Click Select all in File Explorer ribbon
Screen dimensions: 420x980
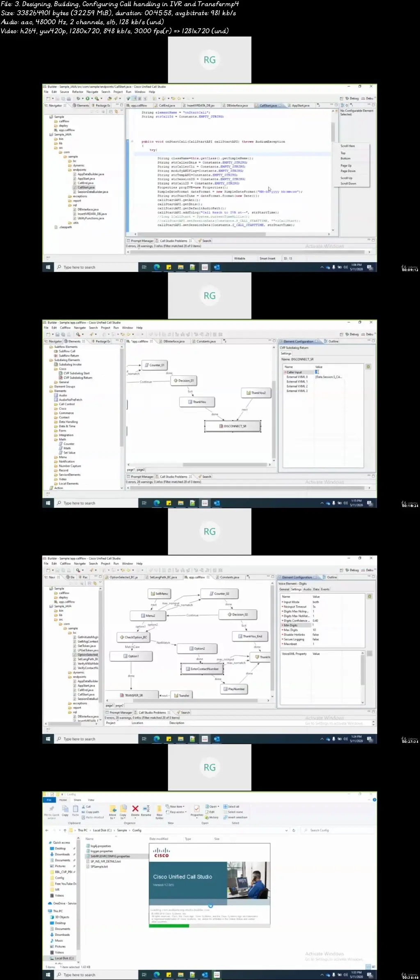click(232, 806)
